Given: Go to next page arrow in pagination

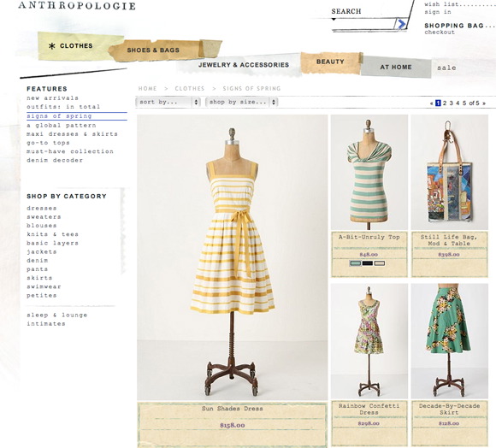Looking at the screenshot, I should [x=484, y=103].
